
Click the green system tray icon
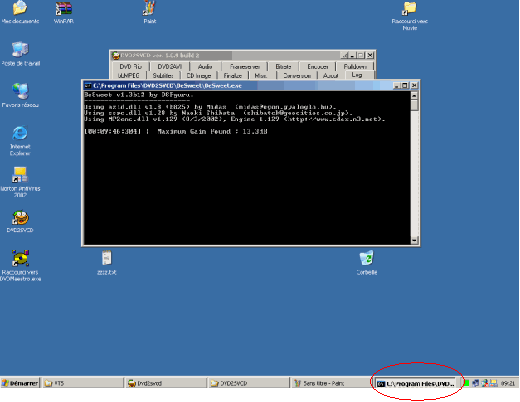point(467,383)
